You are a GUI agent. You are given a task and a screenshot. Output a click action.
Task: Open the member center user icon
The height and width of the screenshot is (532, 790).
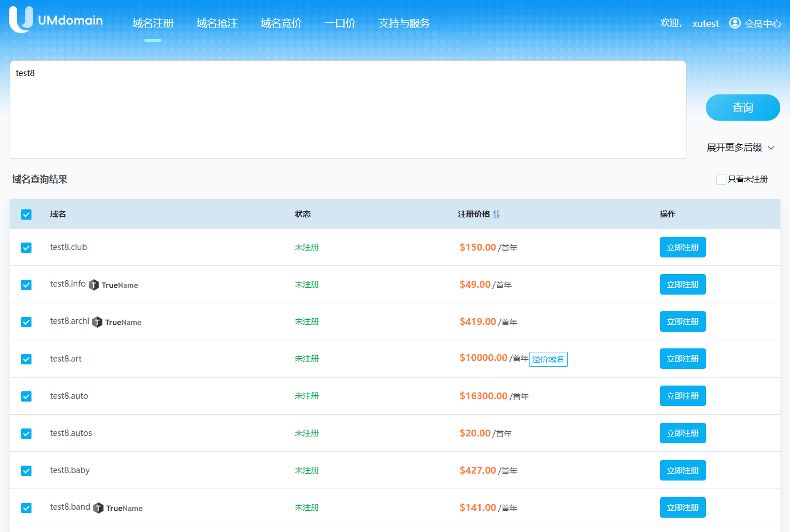[x=734, y=23]
